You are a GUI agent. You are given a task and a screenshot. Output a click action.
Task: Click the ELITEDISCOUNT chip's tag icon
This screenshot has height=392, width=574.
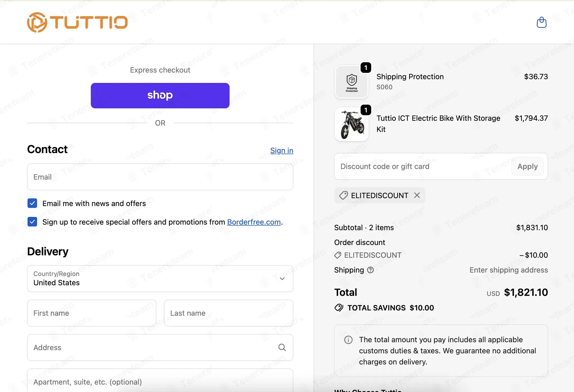(343, 195)
